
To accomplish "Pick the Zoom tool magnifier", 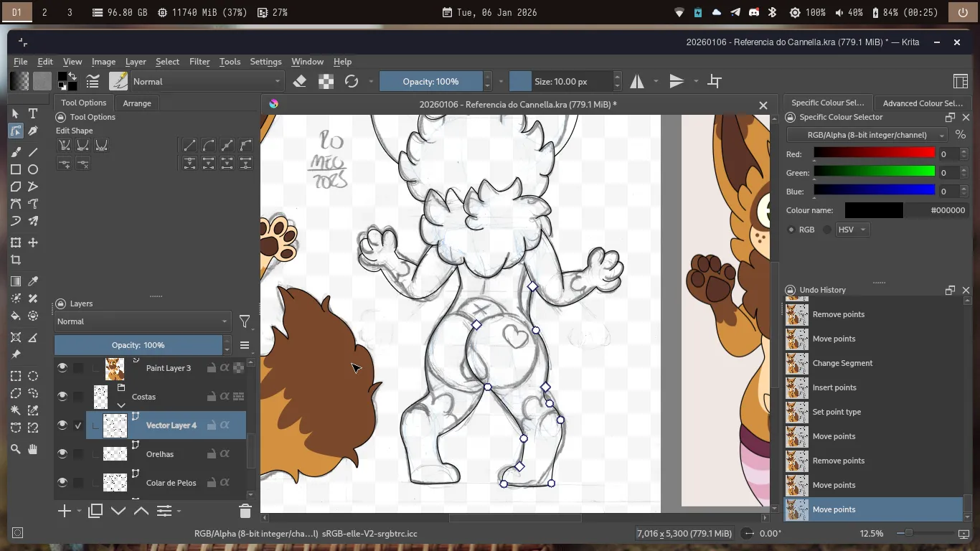I will click(x=16, y=449).
